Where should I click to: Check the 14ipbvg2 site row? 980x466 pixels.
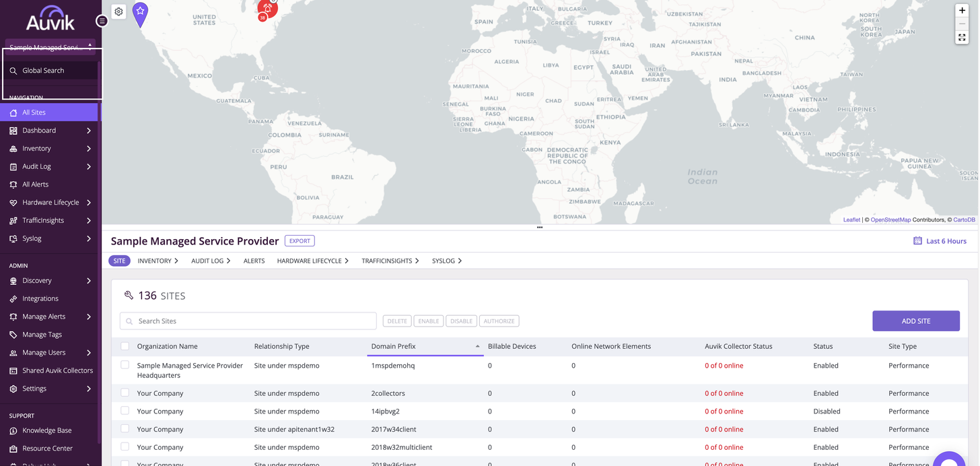[x=125, y=410]
